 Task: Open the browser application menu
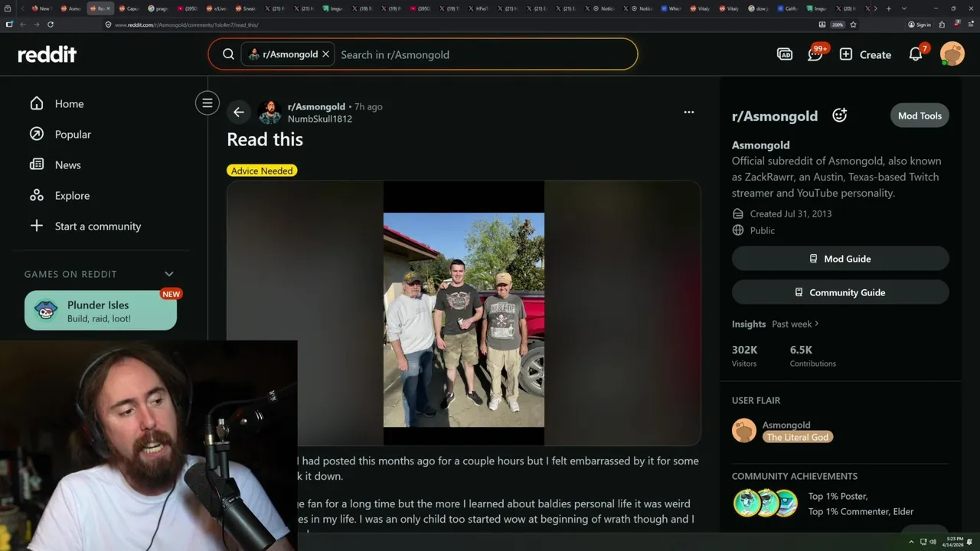(971, 24)
